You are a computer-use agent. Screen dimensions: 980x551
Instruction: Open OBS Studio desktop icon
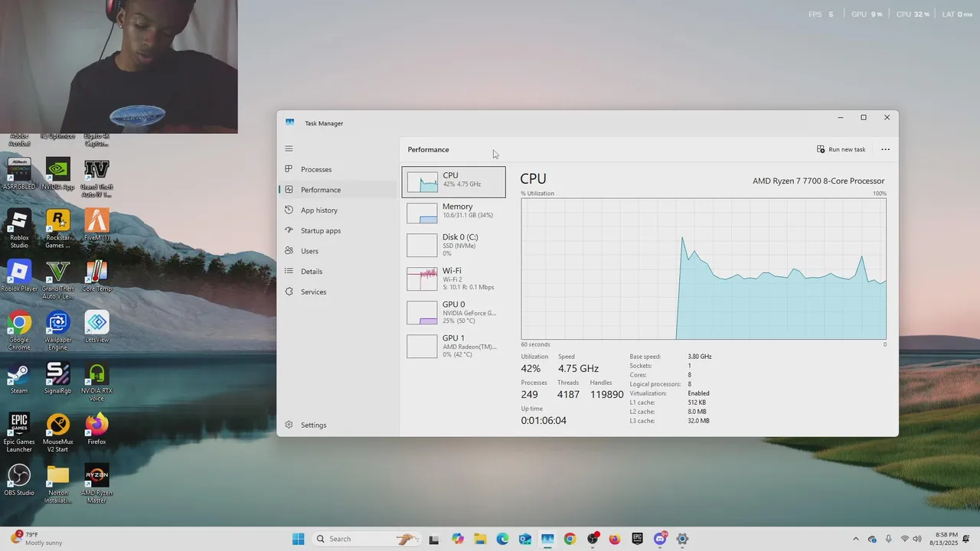pyautogui.click(x=19, y=480)
